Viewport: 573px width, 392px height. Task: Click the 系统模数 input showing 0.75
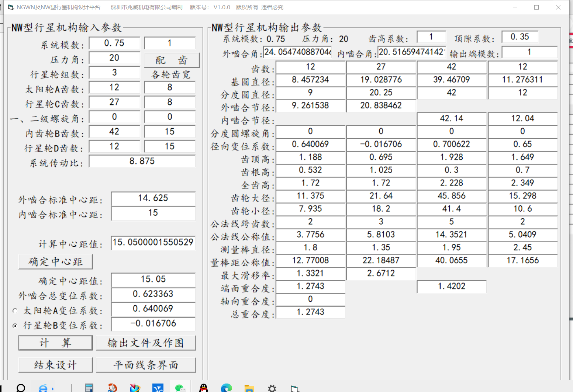coord(114,43)
